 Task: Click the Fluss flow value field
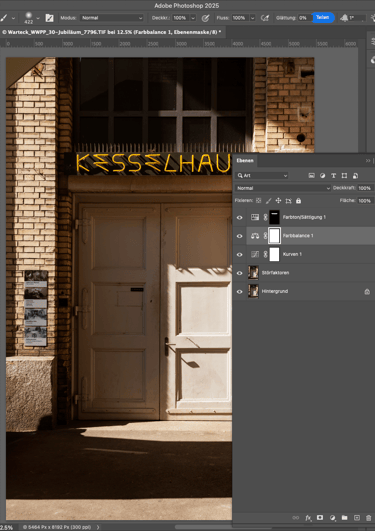click(239, 18)
